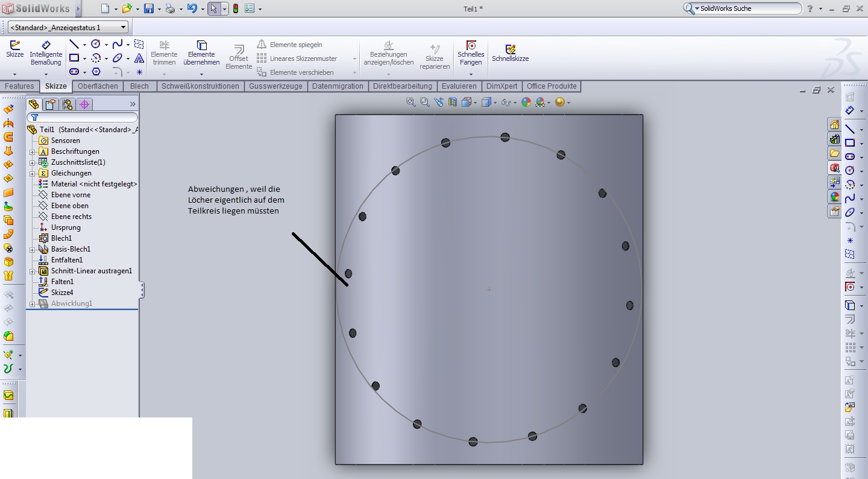Viewport: 868px width, 479px height.
Task: Open the Standard Anzeigestatus 1 dropdown
Action: click(x=69, y=27)
